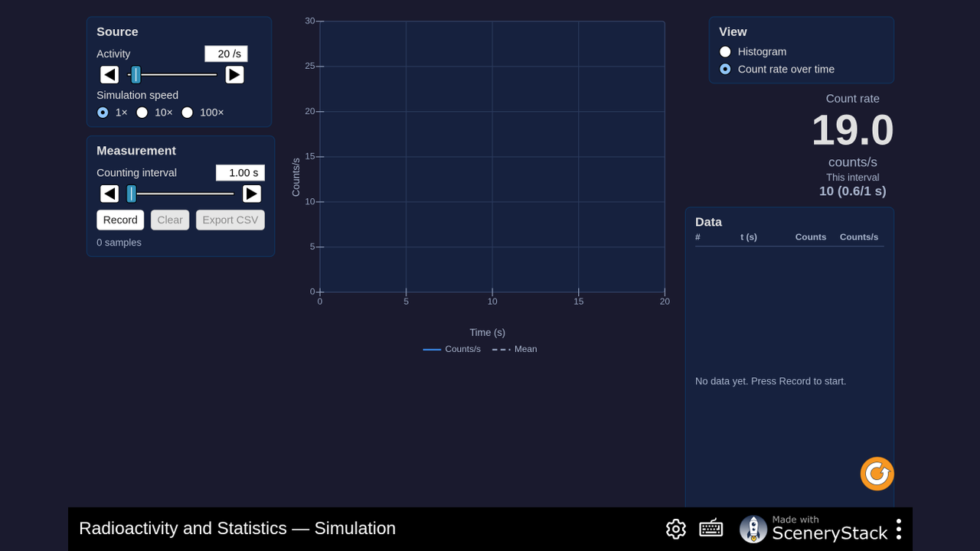Click the 'Radioactivity and Statistics — Simulation' title
980x551 pixels.
tap(237, 528)
